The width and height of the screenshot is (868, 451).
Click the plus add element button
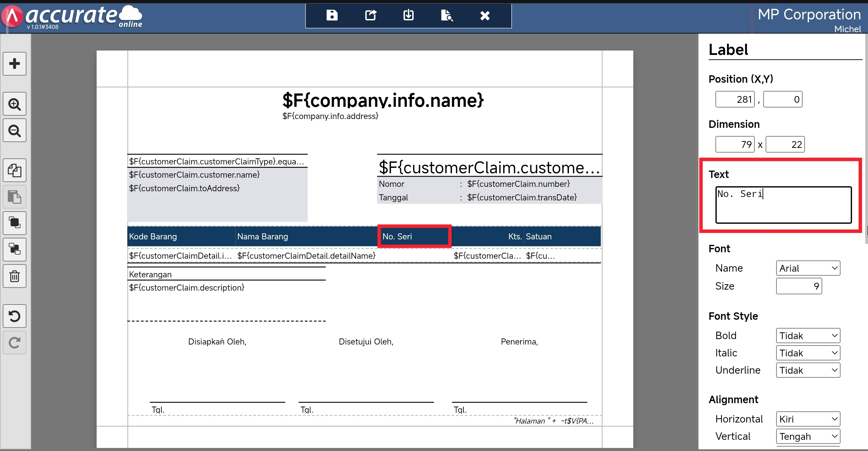tap(15, 64)
